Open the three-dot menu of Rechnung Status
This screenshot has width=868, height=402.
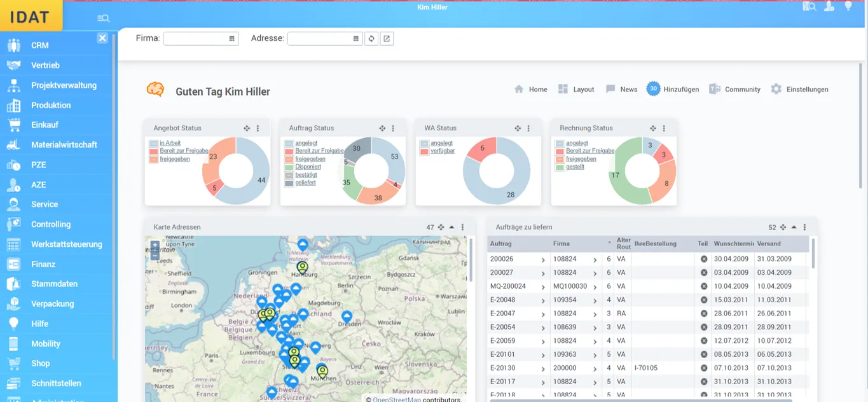[664, 128]
